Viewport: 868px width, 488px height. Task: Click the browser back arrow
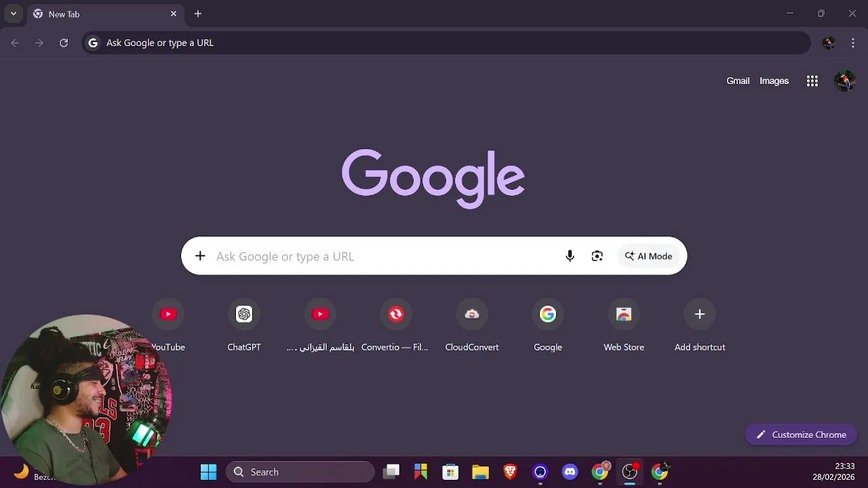(x=15, y=43)
